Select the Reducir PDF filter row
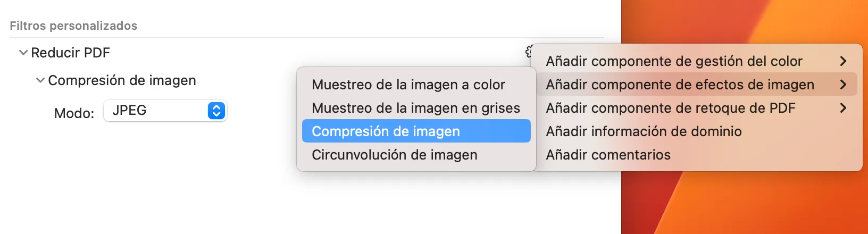 click(x=71, y=53)
